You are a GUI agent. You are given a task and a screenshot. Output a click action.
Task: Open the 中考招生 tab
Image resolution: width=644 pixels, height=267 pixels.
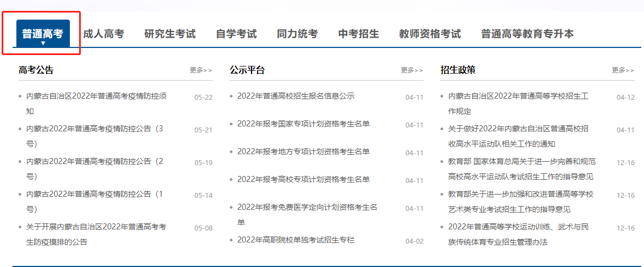359,34
